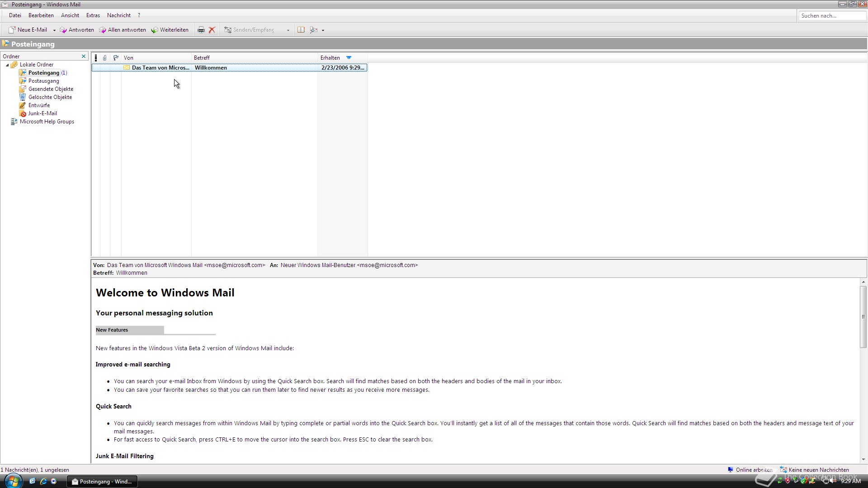Click the red security shield tray icon
The image size is (868, 488).
(788, 481)
